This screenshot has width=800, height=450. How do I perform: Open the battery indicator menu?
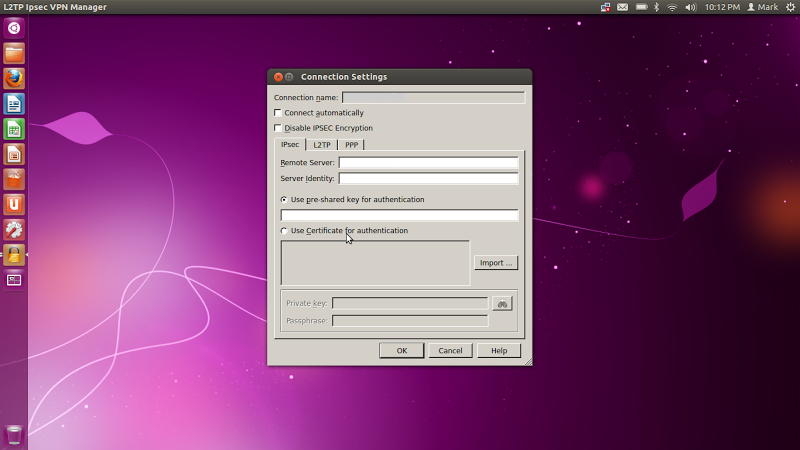coord(641,7)
